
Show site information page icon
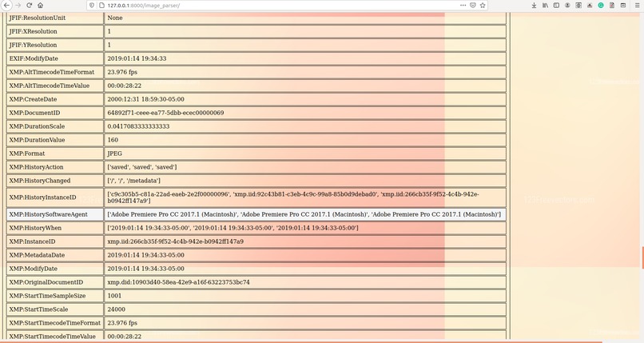[101, 6]
